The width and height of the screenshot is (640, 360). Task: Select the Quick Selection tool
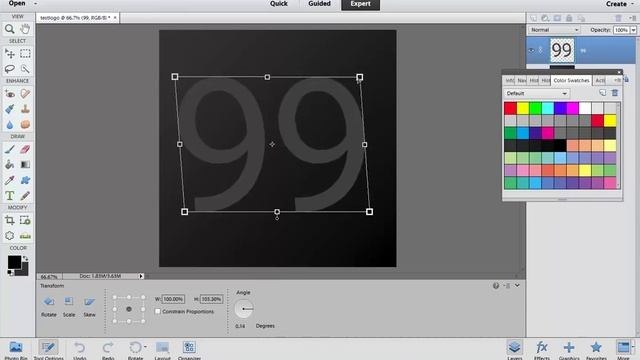coord(25,69)
